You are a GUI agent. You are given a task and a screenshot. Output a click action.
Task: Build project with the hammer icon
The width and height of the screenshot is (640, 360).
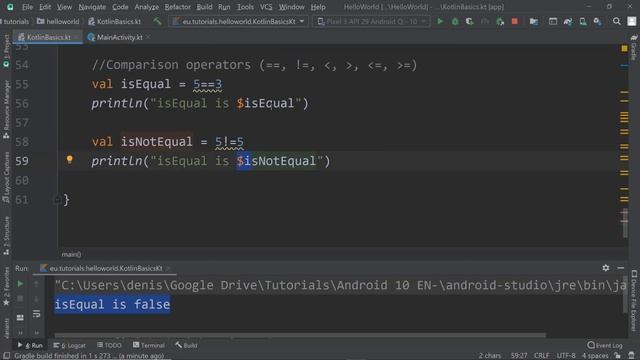tap(157, 21)
